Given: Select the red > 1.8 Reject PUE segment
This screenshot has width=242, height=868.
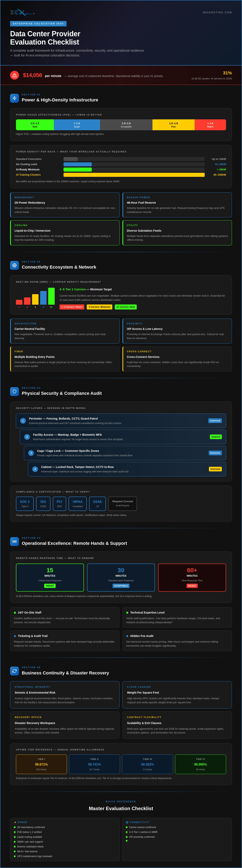Looking at the screenshot, I should (x=210, y=125).
